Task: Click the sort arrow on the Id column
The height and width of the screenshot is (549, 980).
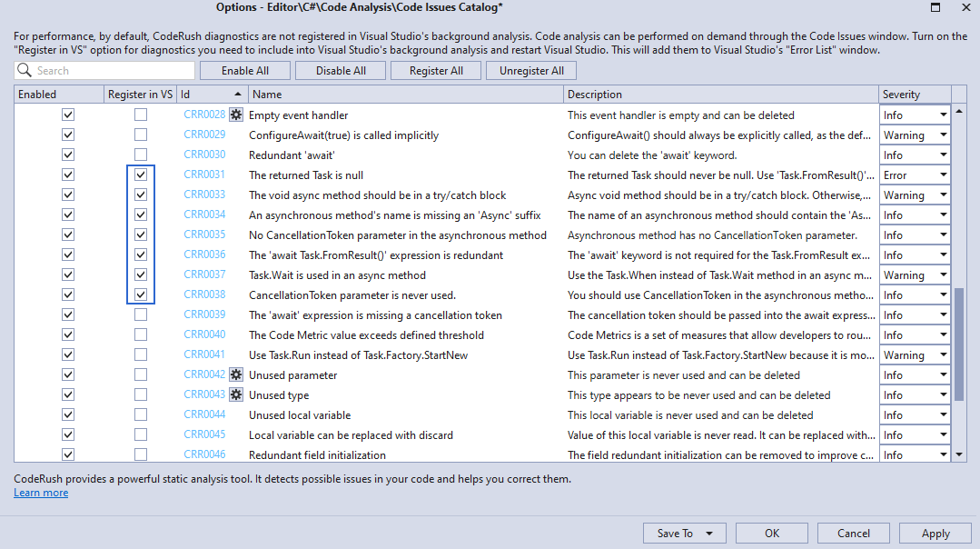Action: coord(237,94)
